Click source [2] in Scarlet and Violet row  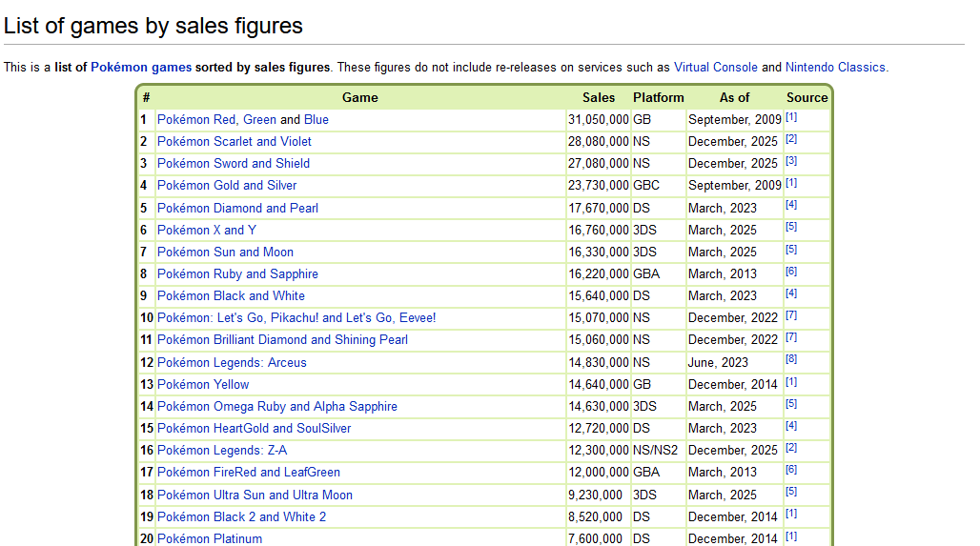(791, 139)
